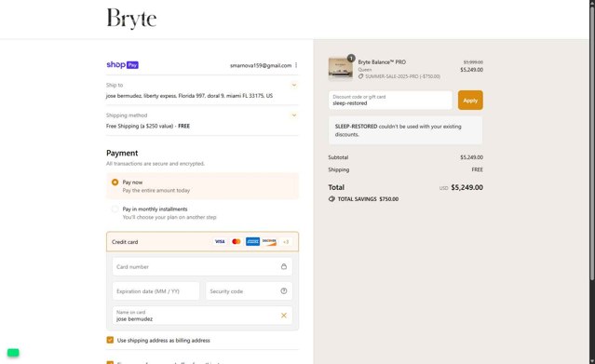This screenshot has width=595, height=364.
Task: Apply the discount code
Action: click(470, 101)
